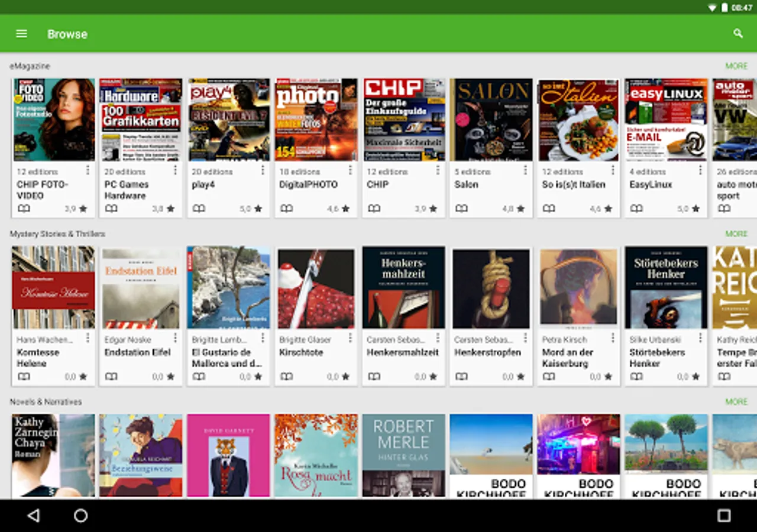Tap book icon under Komtesse Helene
The height and width of the screenshot is (532, 757).
tap(24, 377)
